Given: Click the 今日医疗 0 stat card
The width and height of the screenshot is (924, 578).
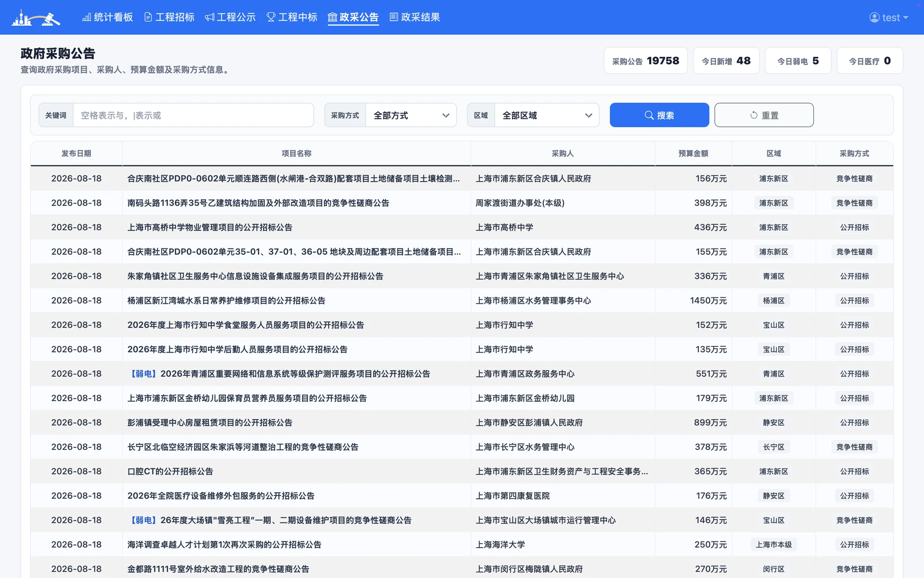Looking at the screenshot, I should tap(870, 61).
